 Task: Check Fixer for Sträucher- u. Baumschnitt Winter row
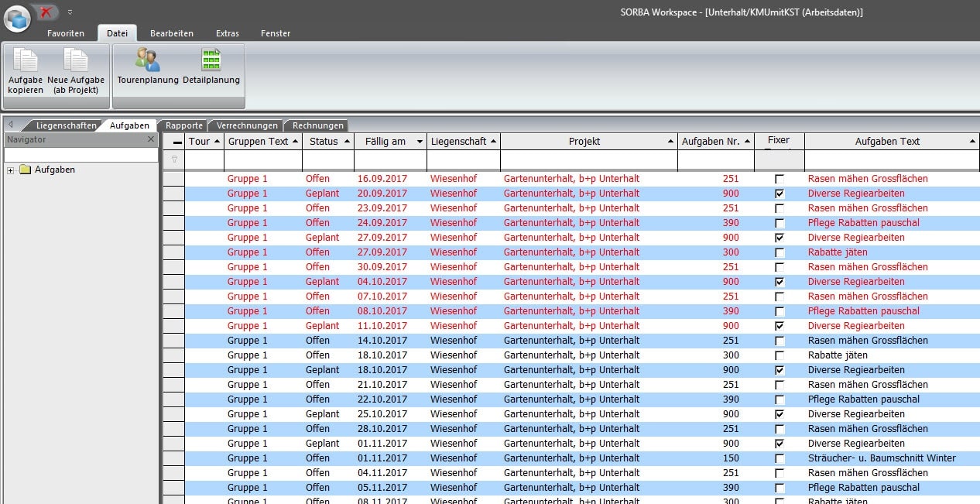tap(780, 458)
